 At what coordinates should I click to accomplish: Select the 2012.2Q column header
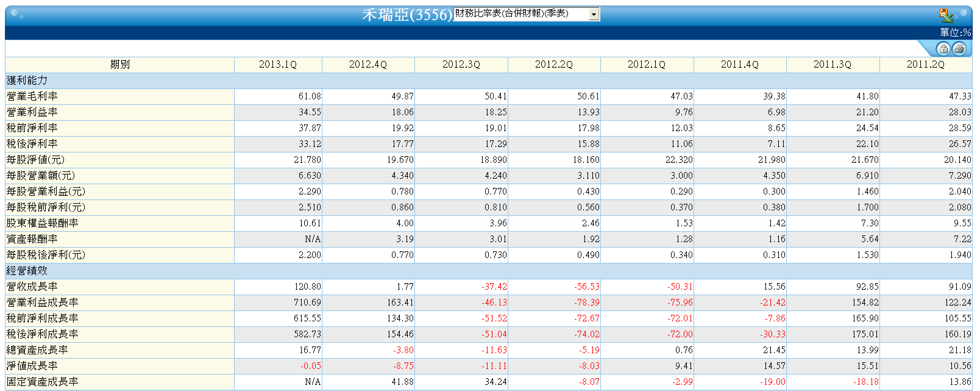pos(554,65)
